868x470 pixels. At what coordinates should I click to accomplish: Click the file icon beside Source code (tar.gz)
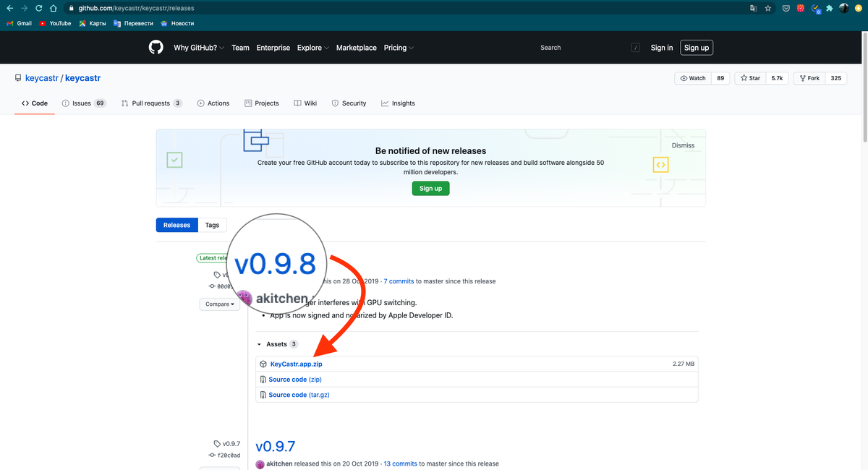(x=263, y=395)
